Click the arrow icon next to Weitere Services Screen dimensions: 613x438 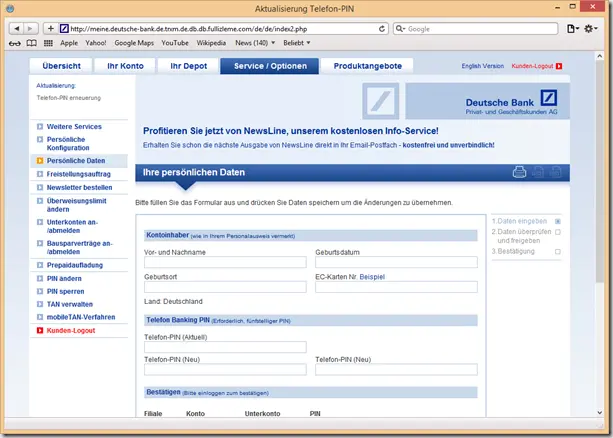[40, 127]
